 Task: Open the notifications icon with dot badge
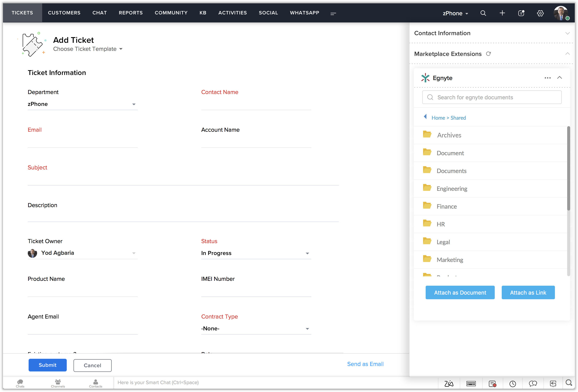pos(521,13)
